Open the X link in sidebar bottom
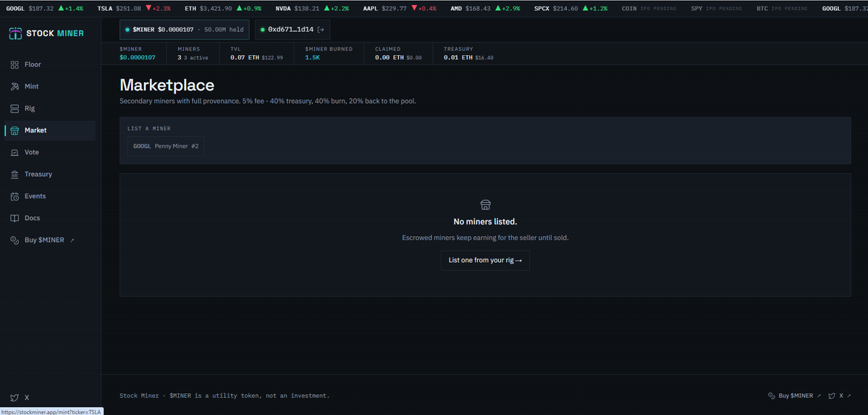 coord(20,398)
